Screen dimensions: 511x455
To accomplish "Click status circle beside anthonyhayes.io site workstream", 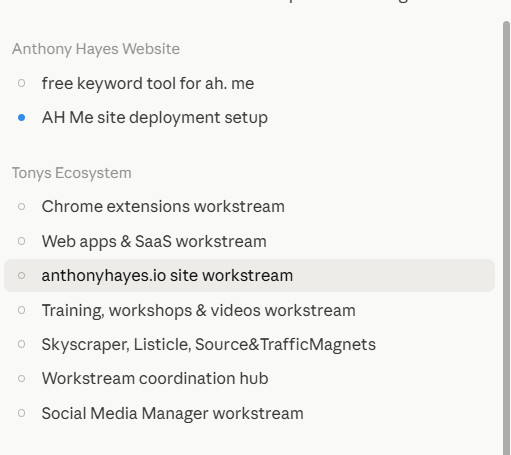I will [21, 275].
